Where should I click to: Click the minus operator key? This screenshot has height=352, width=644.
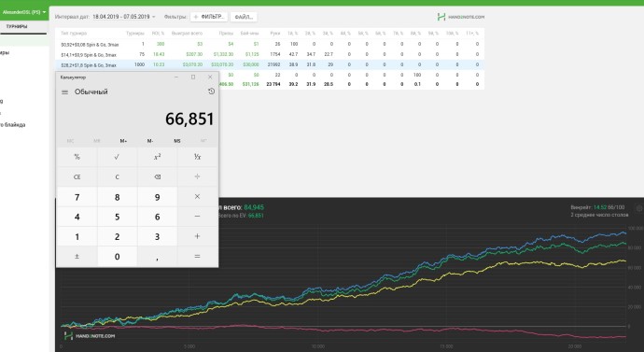pos(198,217)
